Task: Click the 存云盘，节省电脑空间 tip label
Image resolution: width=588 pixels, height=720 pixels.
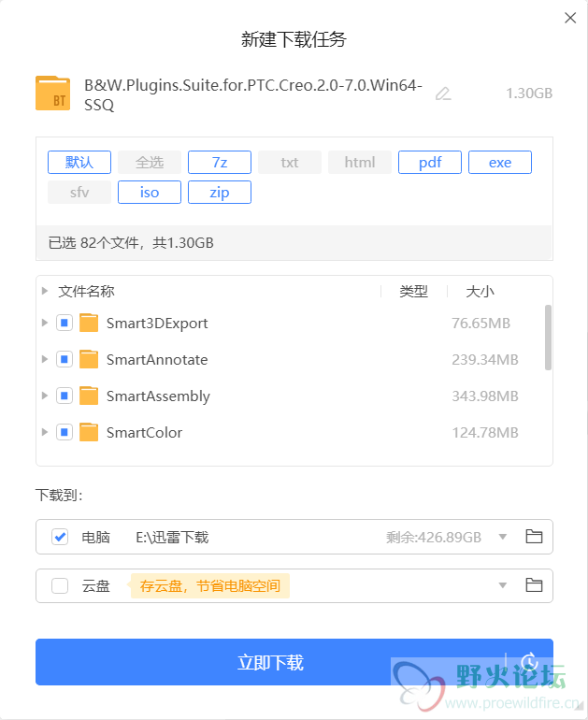Action: point(210,586)
